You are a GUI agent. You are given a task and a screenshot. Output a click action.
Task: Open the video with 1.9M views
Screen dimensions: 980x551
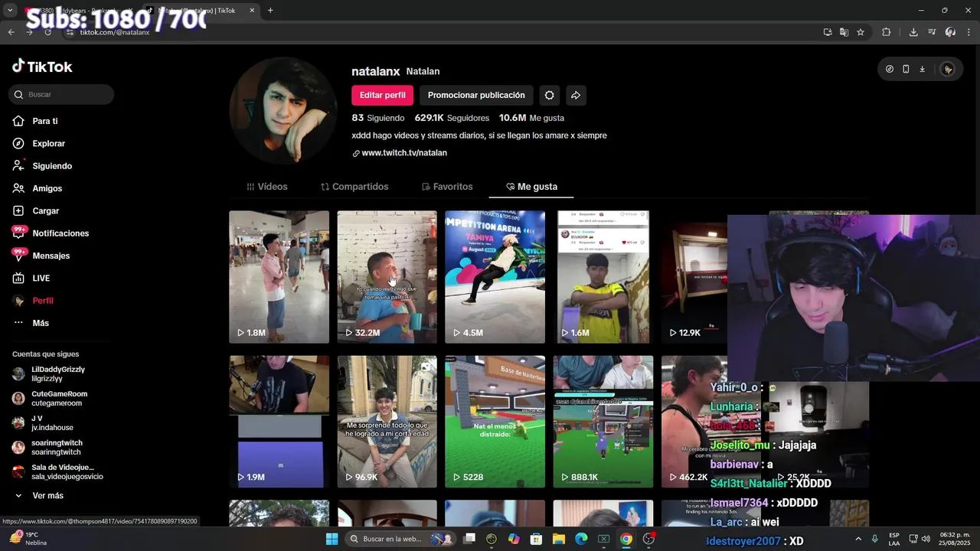[279, 422]
